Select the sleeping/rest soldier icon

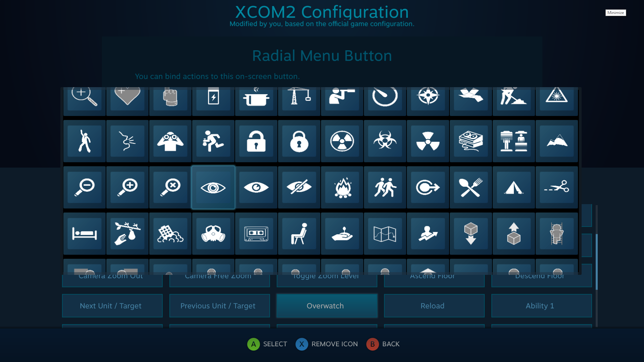coord(84,233)
